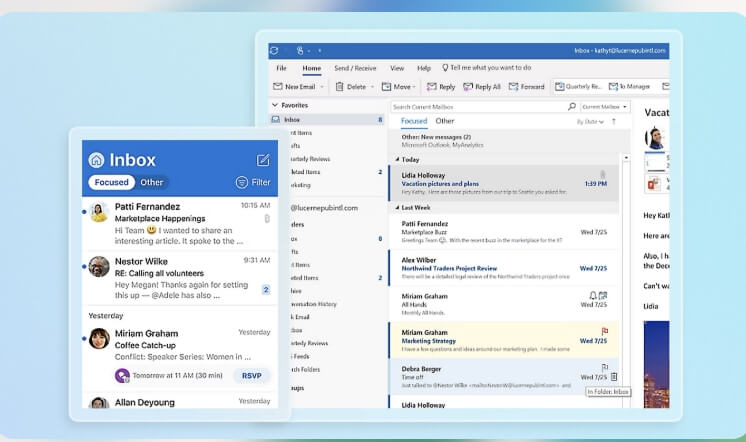Click the compose icon in mobile Inbox header
Image resolution: width=746 pixels, height=442 pixels.
pyautogui.click(x=263, y=160)
